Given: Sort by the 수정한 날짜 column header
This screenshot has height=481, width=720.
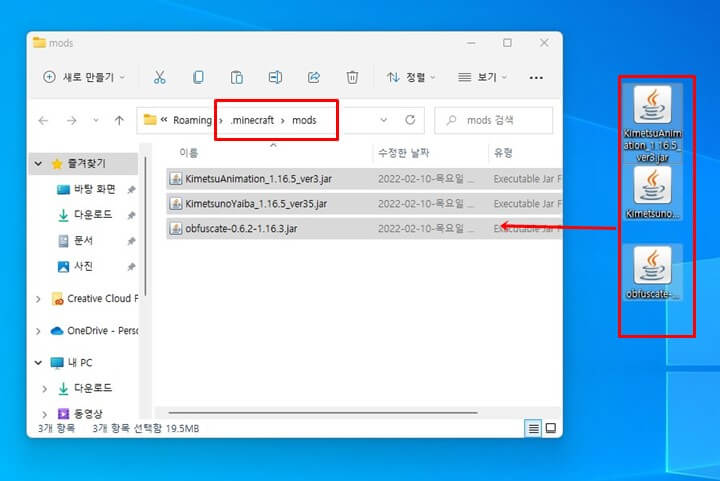Looking at the screenshot, I should click(404, 153).
